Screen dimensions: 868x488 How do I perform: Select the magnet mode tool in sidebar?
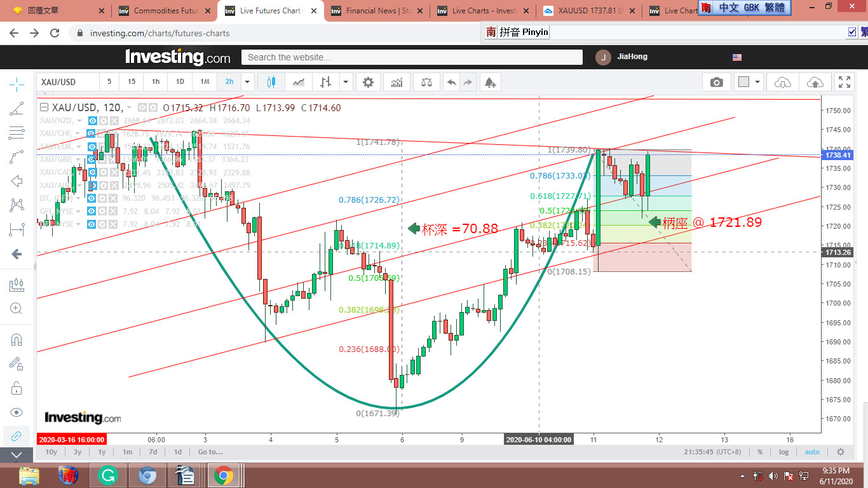(17, 339)
